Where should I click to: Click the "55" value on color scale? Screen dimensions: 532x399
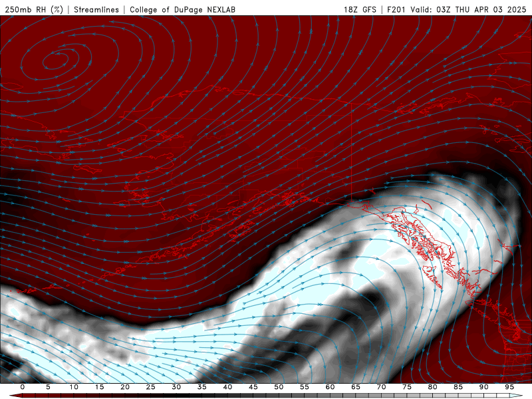coord(305,387)
